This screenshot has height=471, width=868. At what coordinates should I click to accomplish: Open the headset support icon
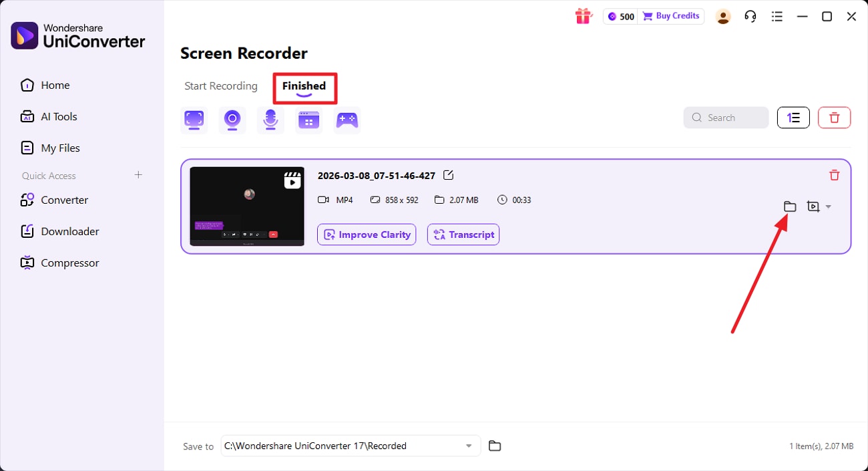click(x=750, y=15)
